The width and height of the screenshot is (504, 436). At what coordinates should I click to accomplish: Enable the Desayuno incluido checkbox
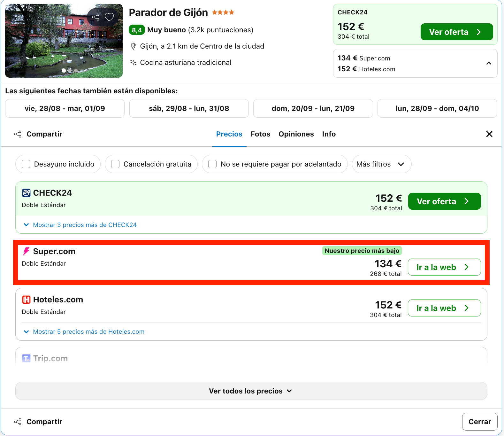[26, 164]
